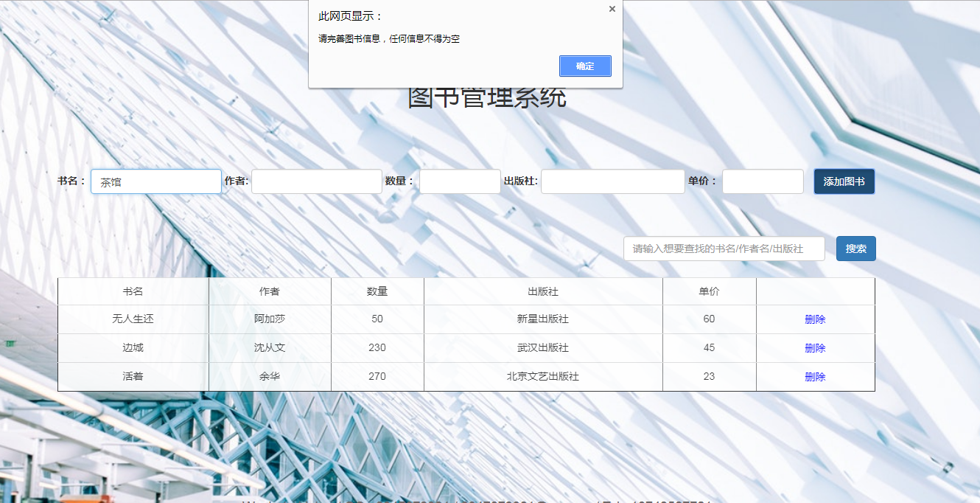This screenshot has width=980, height=503.
Task: Focus the 出版社 input field
Action: (x=613, y=181)
